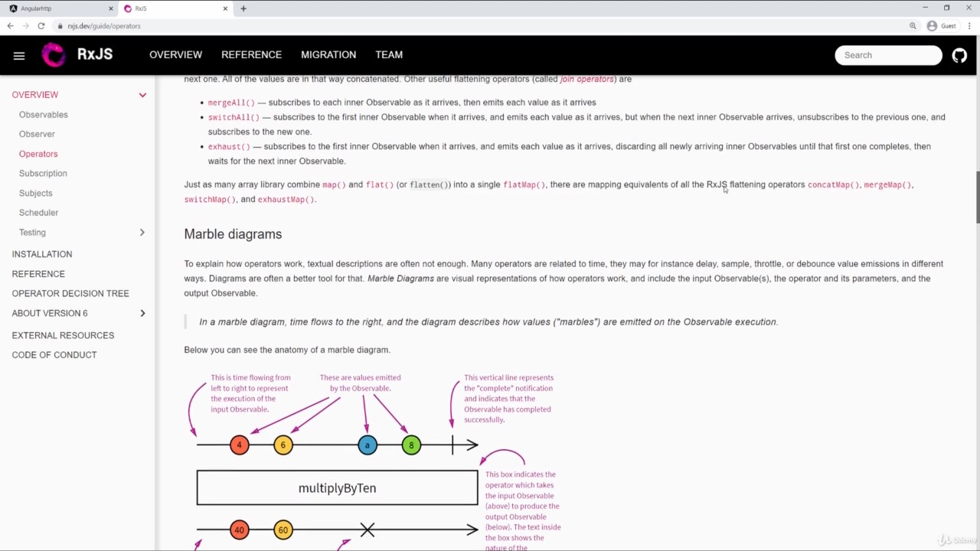Open the mergeMap() operator link
The width and height of the screenshot is (980, 551).
[x=888, y=184]
